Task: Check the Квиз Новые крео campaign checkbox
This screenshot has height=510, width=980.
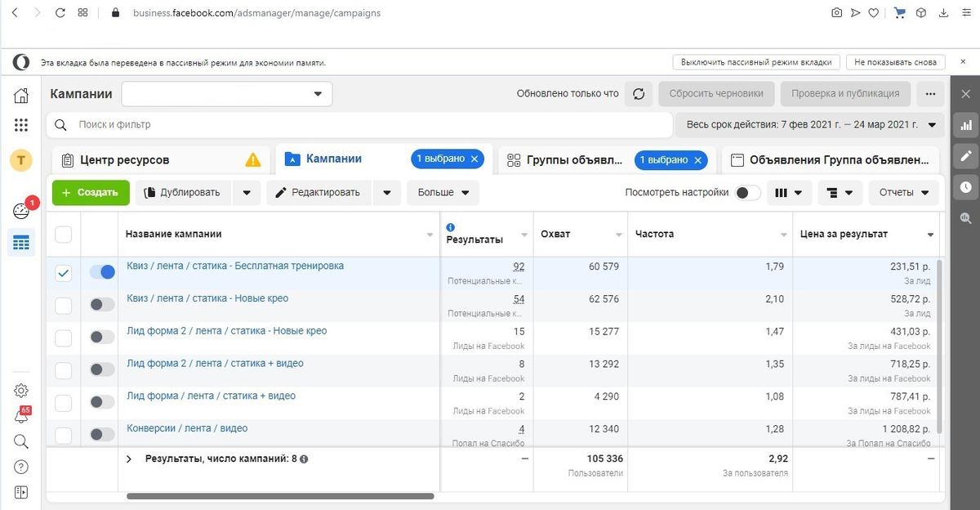Action: 63,306
